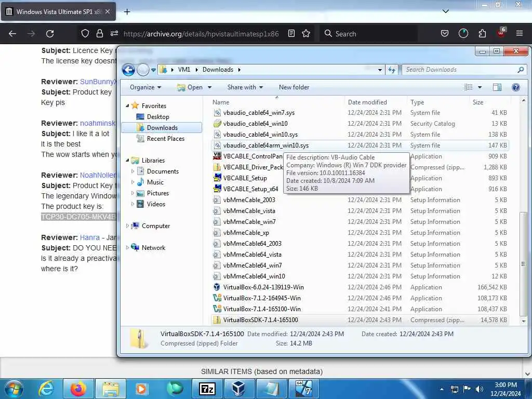Image resolution: width=532 pixels, height=399 pixels.
Task: Sort by Type column header
Action: tap(438, 102)
